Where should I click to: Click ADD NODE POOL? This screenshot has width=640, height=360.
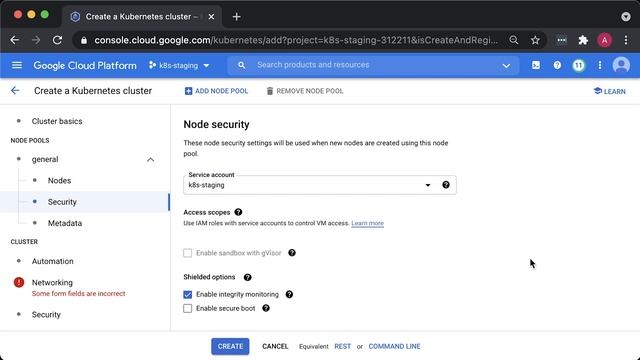[x=216, y=91]
